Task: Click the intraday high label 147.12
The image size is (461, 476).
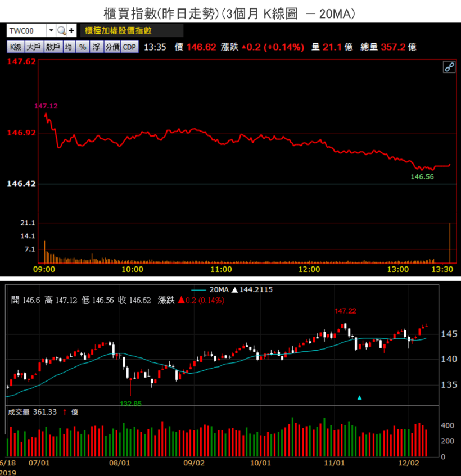Action: click(x=46, y=106)
